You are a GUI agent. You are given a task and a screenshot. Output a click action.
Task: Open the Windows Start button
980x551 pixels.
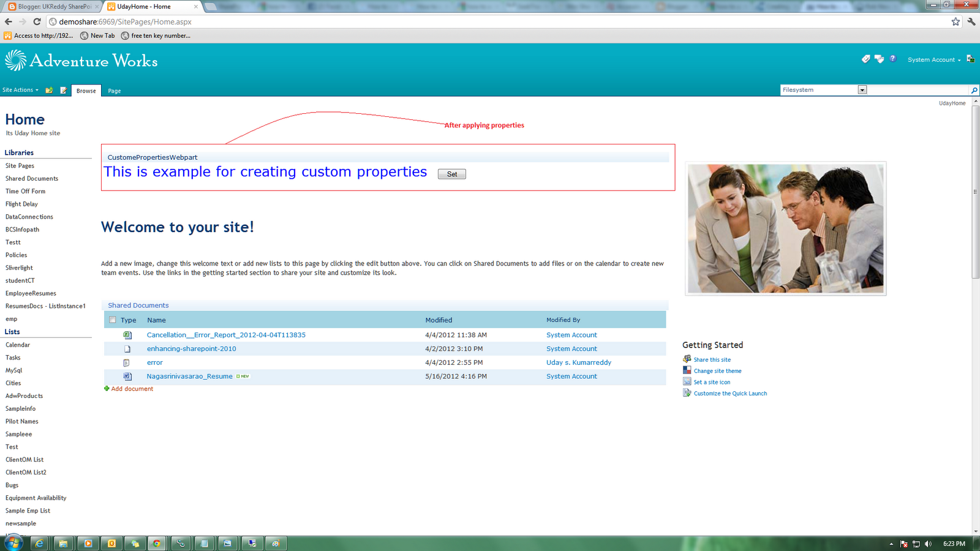(13, 543)
